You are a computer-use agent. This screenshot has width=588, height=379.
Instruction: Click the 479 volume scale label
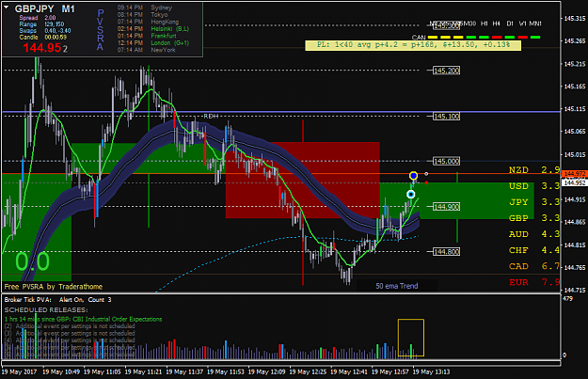pos(567,299)
